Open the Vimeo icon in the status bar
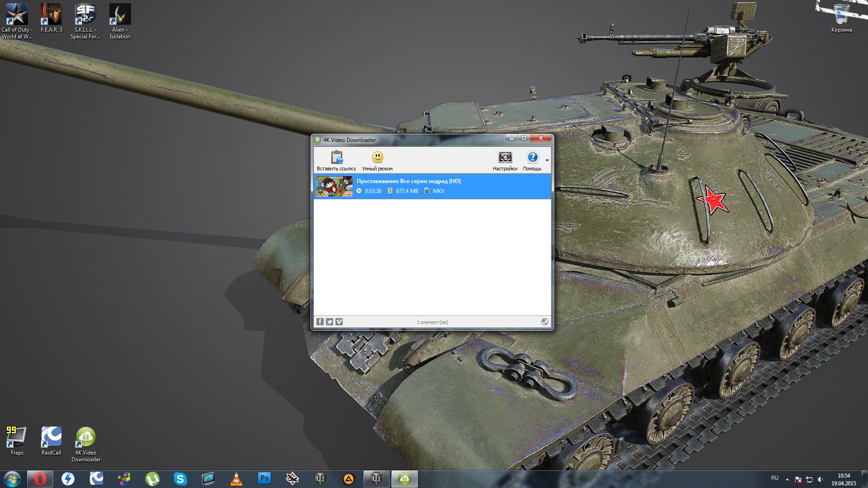The height and width of the screenshot is (488, 868). point(339,322)
